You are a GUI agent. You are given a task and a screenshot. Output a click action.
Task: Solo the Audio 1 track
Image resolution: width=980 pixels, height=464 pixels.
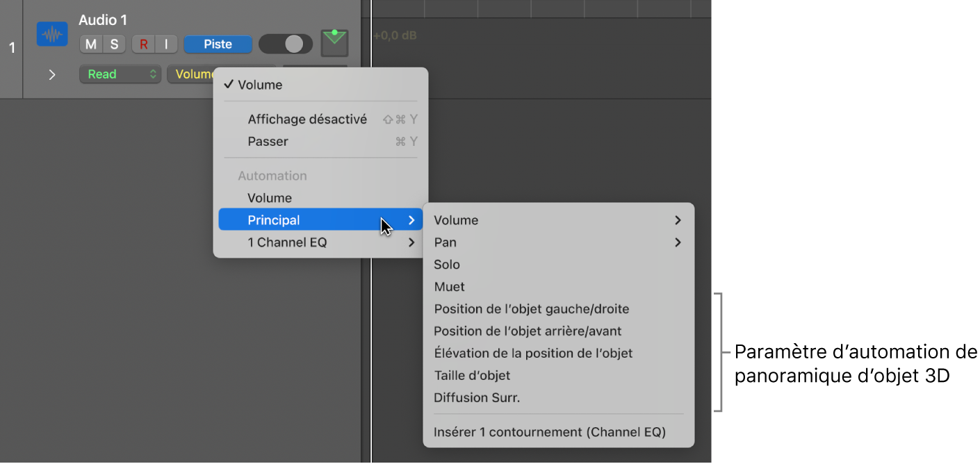(x=114, y=44)
